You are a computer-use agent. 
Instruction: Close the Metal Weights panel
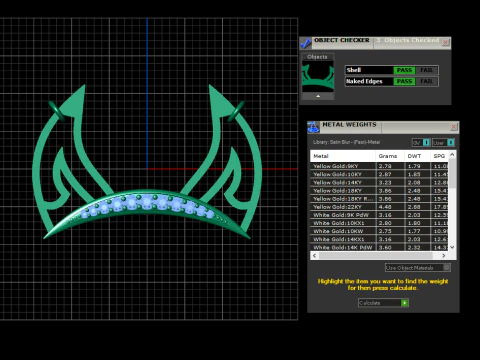[x=453, y=127]
